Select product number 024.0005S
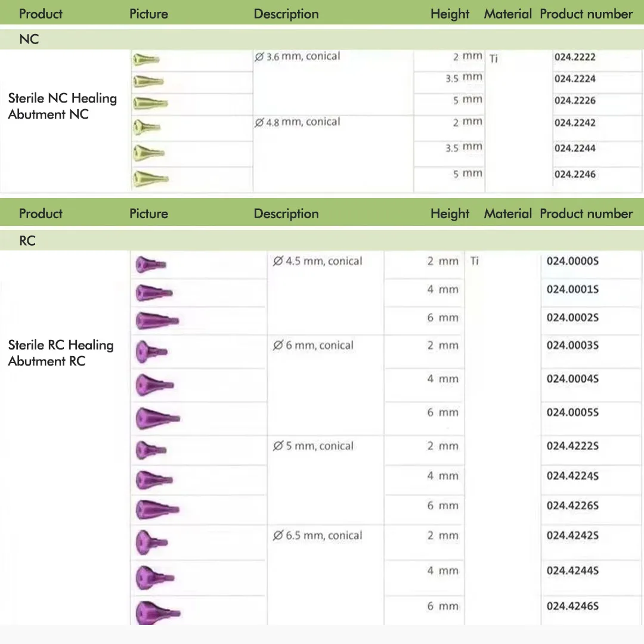The width and height of the screenshot is (644, 644). (x=572, y=413)
